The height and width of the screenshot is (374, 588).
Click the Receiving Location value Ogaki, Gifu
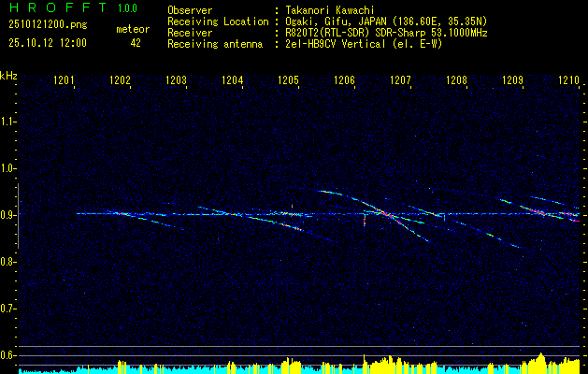(x=317, y=22)
